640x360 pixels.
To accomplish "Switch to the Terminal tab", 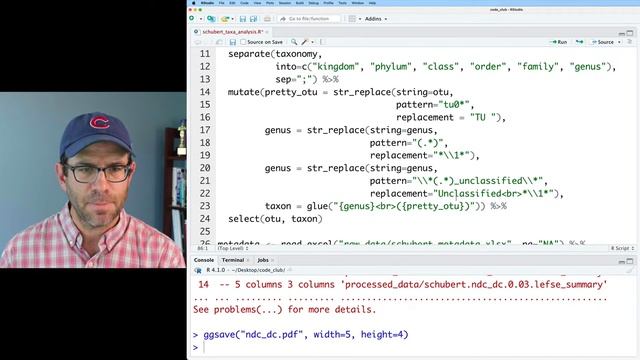I will point(233,260).
